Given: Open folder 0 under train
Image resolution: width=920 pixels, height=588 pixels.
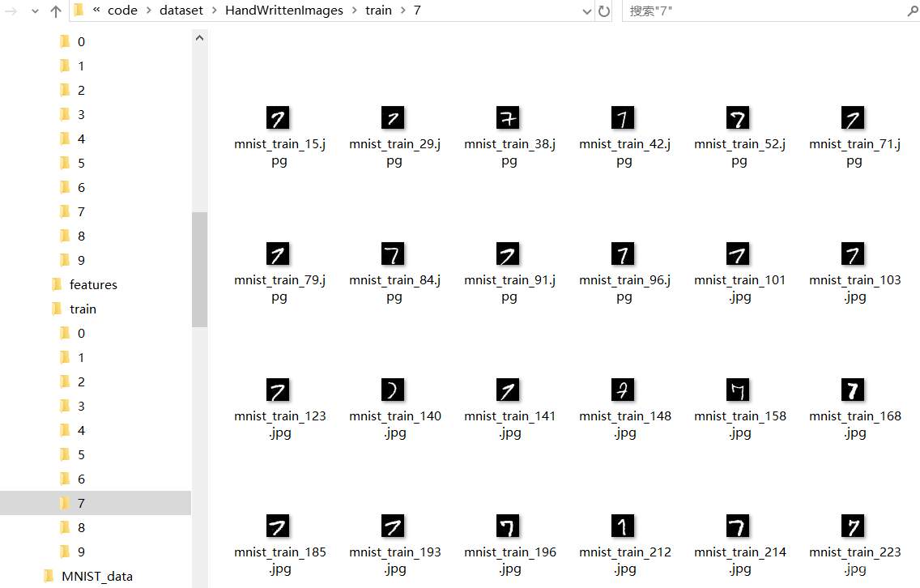Looking at the screenshot, I should pyautogui.click(x=81, y=334).
